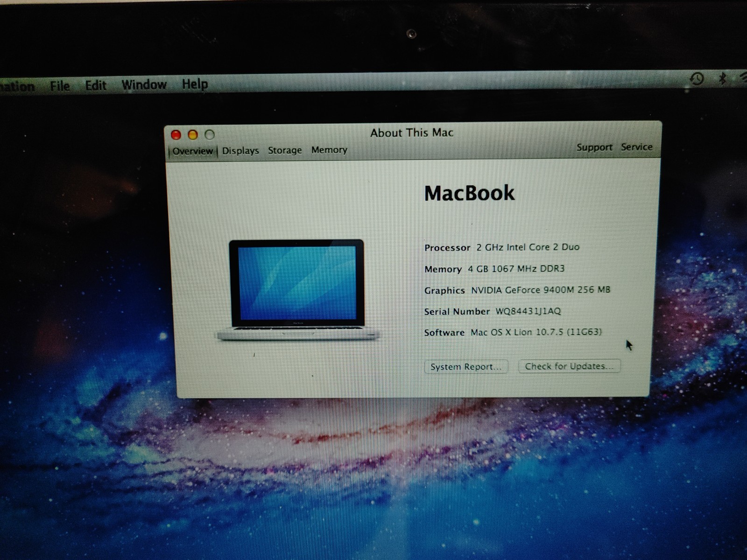The width and height of the screenshot is (747, 560).
Task: Open the File menu
Action: [x=60, y=86]
